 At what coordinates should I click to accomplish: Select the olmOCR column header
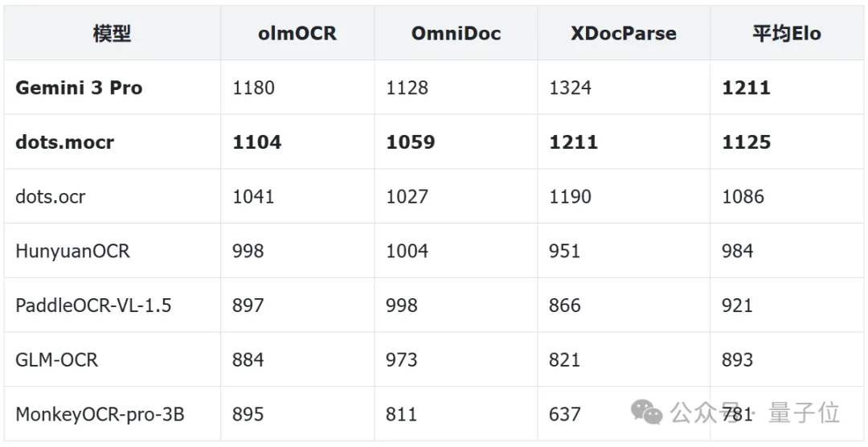click(297, 34)
